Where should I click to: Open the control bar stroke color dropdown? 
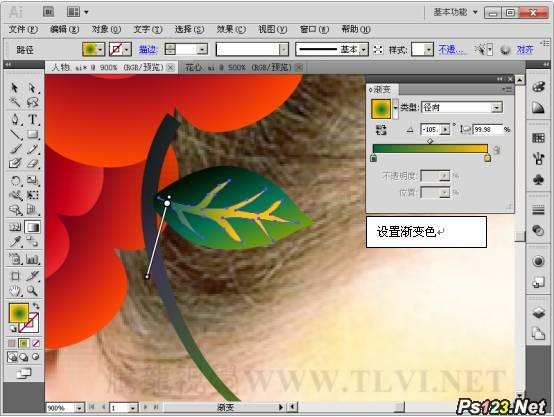tap(127, 49)
